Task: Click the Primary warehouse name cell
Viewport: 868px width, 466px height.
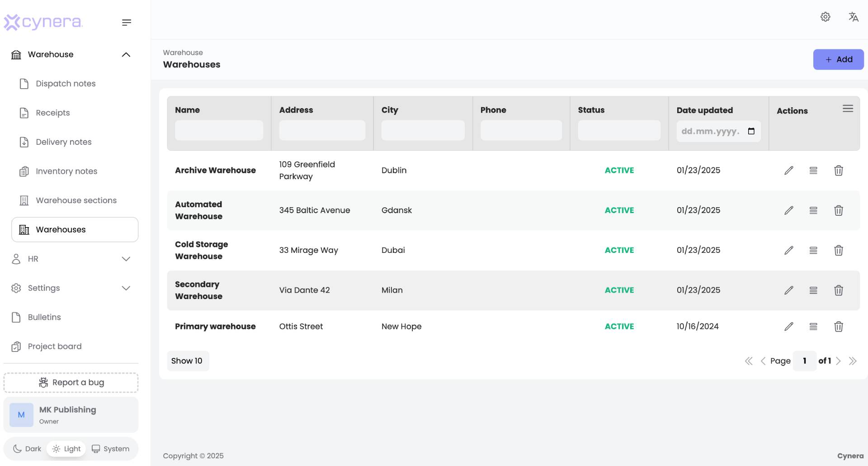Action: pyautogui.click(x=215, y=326)
